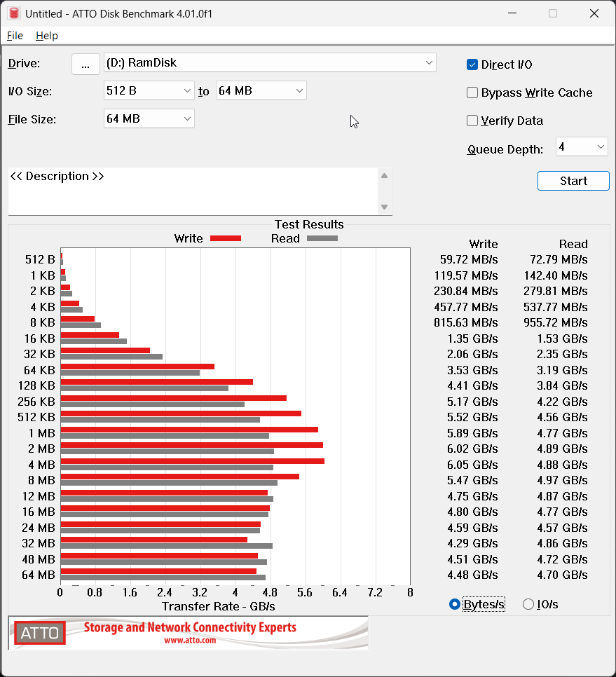Viewport: 616px width, 677px height.
Task: Click the drive browse '...' button
Action: [85, 64]
